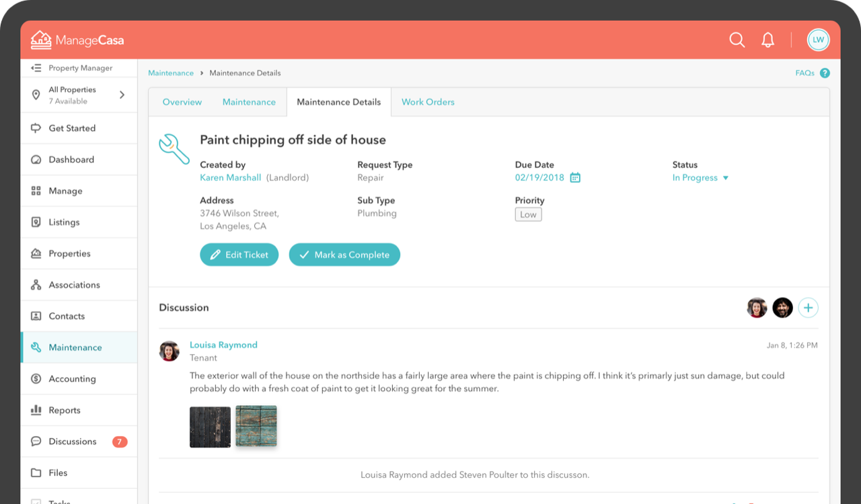Switch to the Overview tab
Viewport: 861px width, 504px height.
pos(182,102)
